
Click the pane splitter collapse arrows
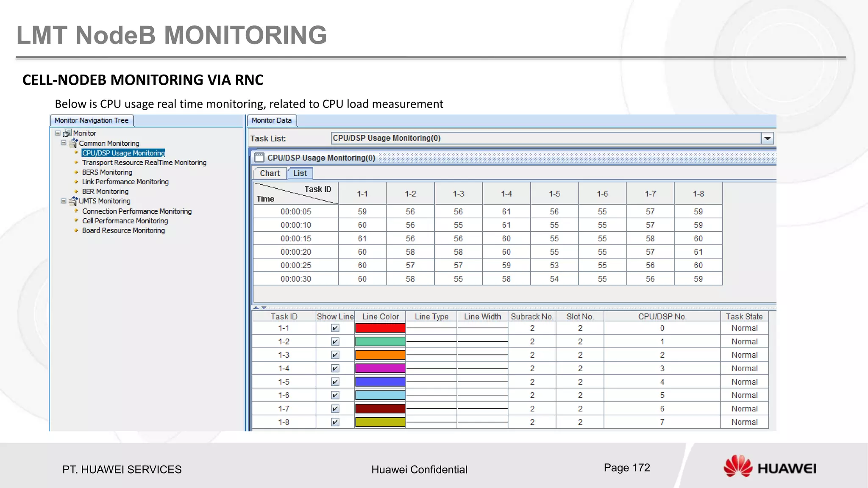pos(260,308)
